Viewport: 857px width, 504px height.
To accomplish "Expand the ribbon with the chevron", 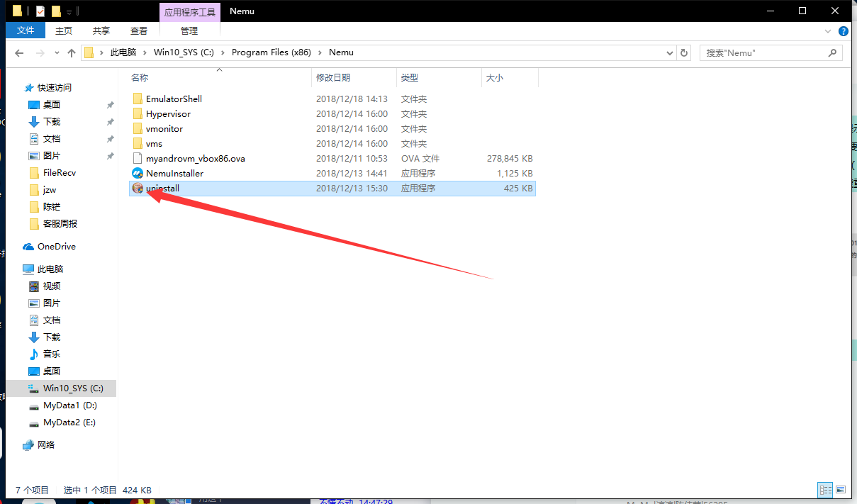I will (828, 31).
